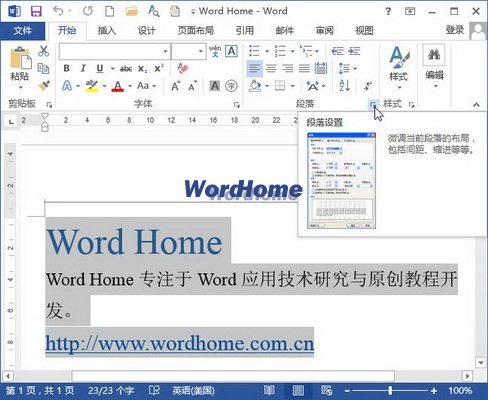Open Clipboard pane launcher

(x=49, y=105)
